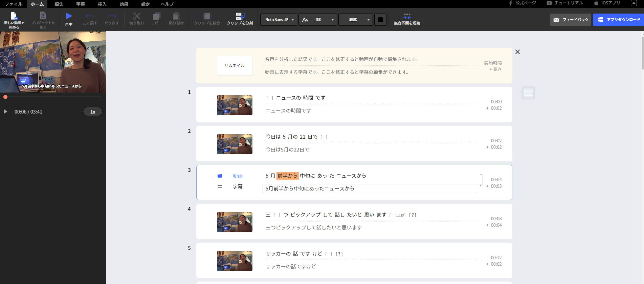Click the new video project icon

pos(14,16)
